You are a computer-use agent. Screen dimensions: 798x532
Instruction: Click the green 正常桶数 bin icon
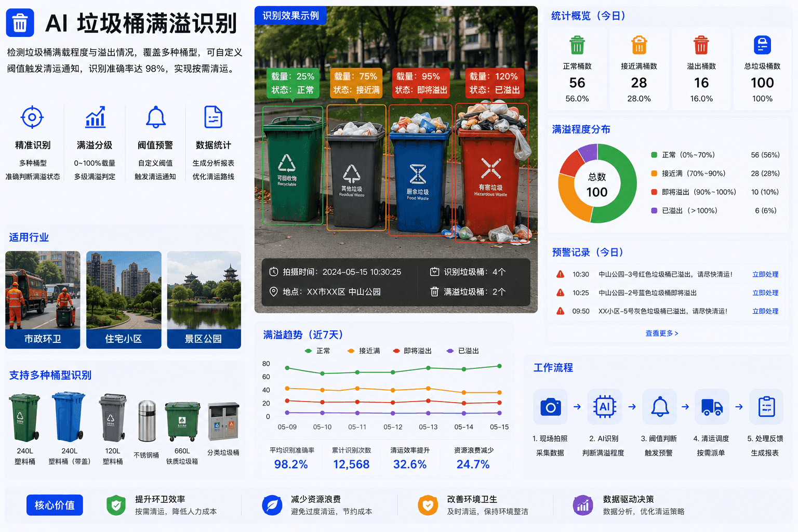577,45
